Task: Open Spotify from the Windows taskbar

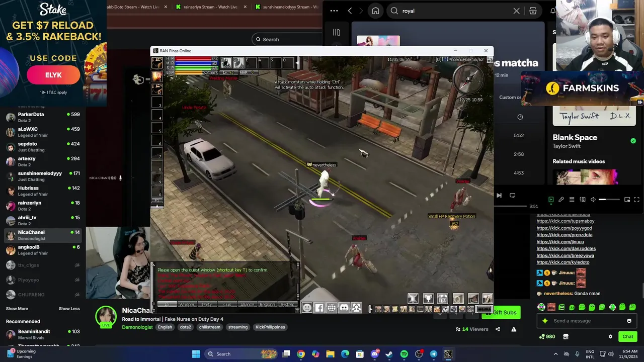Action: (404, 354)
